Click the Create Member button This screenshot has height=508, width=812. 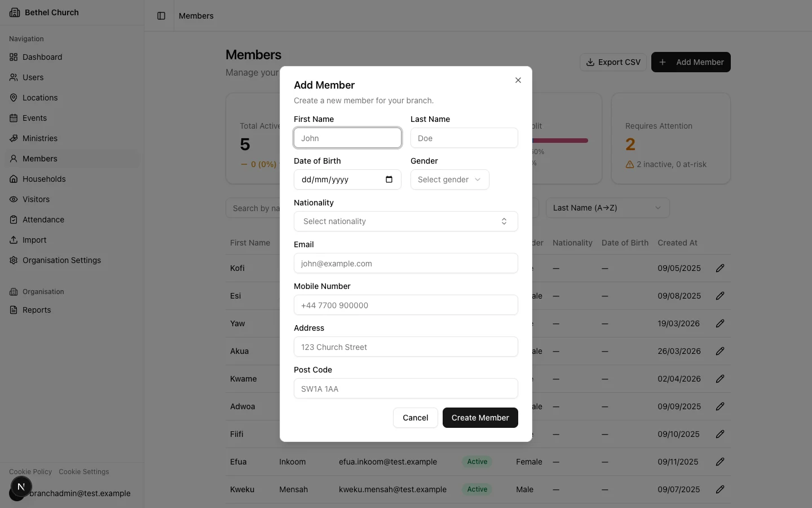coord(480,418)
